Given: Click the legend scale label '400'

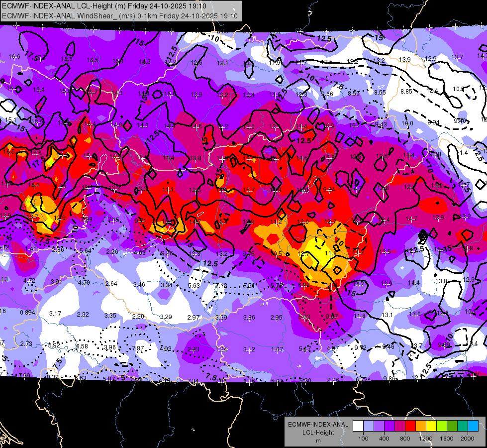Looking at the screenshot, I should click(x=384, y=439).
